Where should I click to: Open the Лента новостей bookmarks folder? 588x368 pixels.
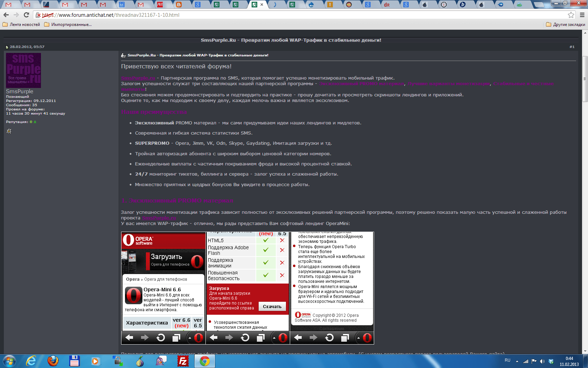click(x=21, y=25)
